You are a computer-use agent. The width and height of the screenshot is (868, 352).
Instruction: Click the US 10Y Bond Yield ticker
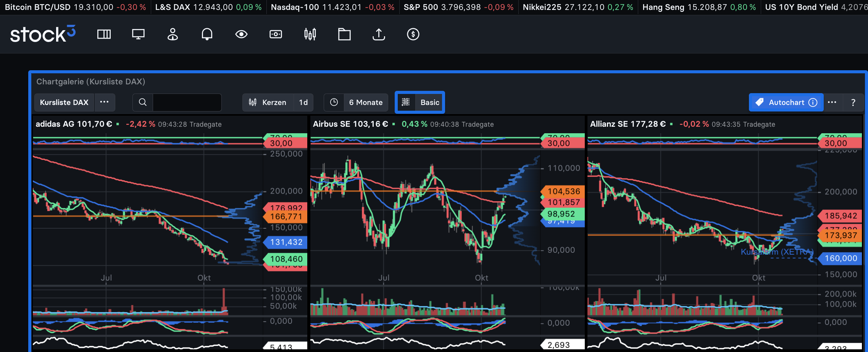tap(816, 7)
